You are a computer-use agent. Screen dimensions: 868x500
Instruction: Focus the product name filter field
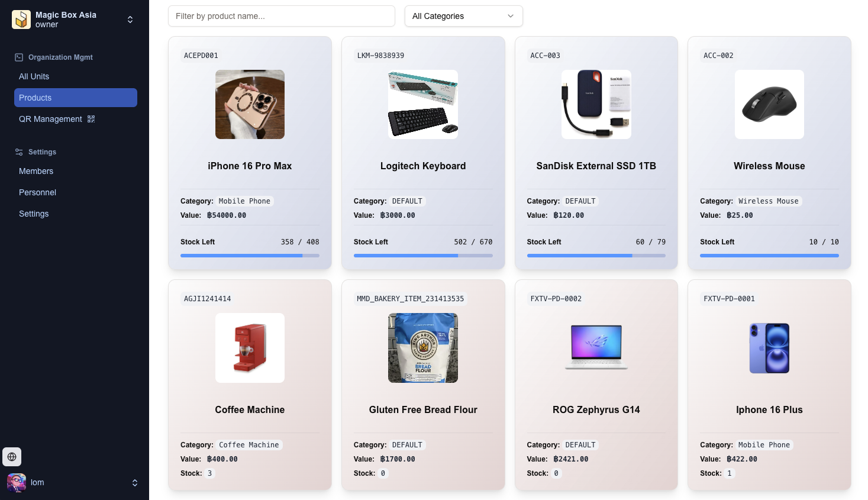pos(281,16)
